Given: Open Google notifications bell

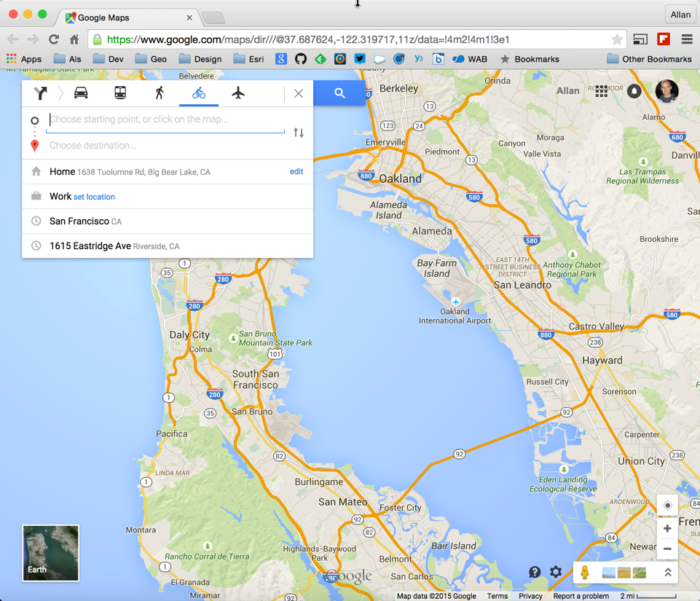Looking at the screenshot, I should [634, 91].
